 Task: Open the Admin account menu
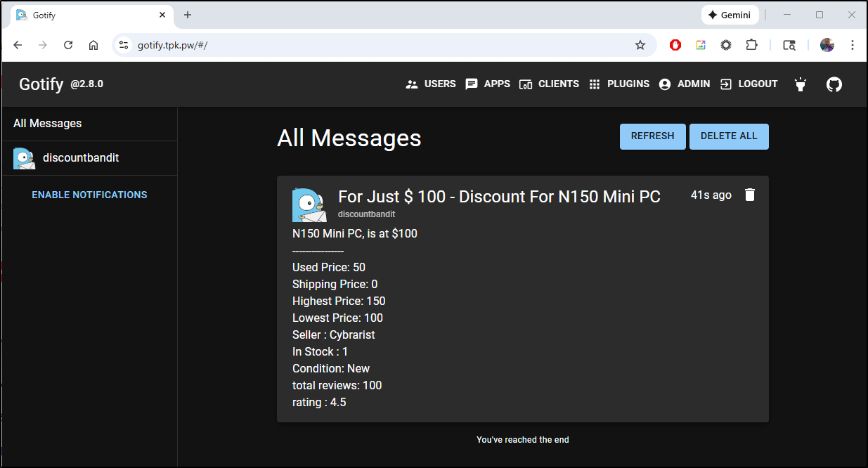pyautogui.click(x=685, y=84)
